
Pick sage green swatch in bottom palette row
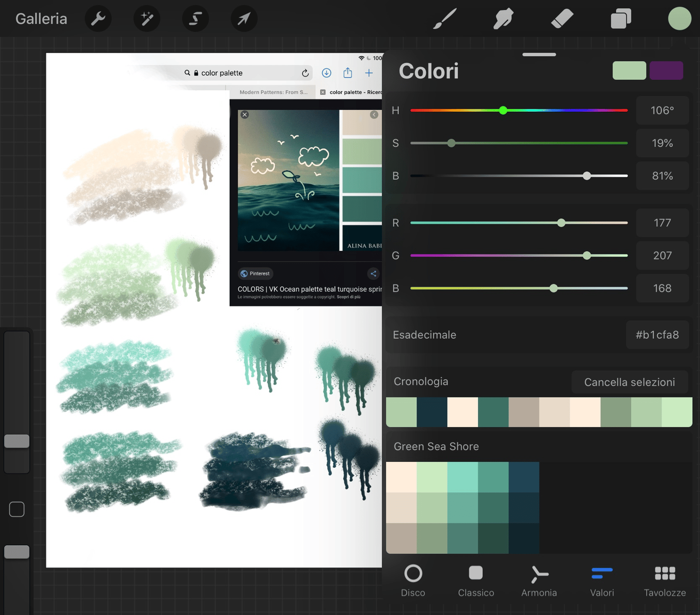click(x=432, y=538)
